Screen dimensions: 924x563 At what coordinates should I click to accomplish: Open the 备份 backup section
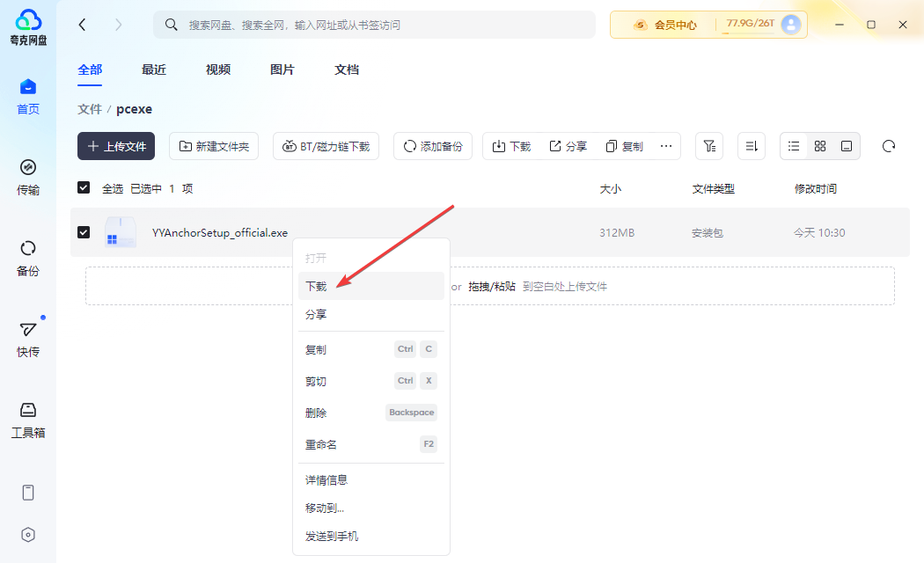pos(28,258)
